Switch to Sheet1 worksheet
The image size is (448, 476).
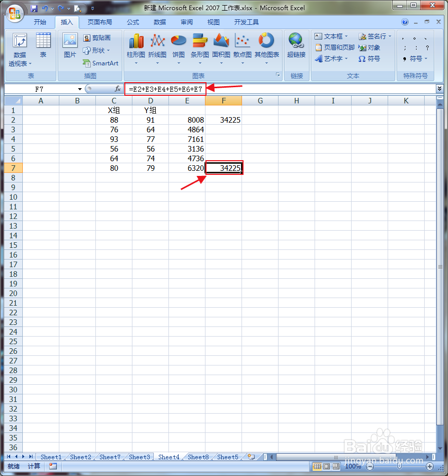click(x=51, y=457)
